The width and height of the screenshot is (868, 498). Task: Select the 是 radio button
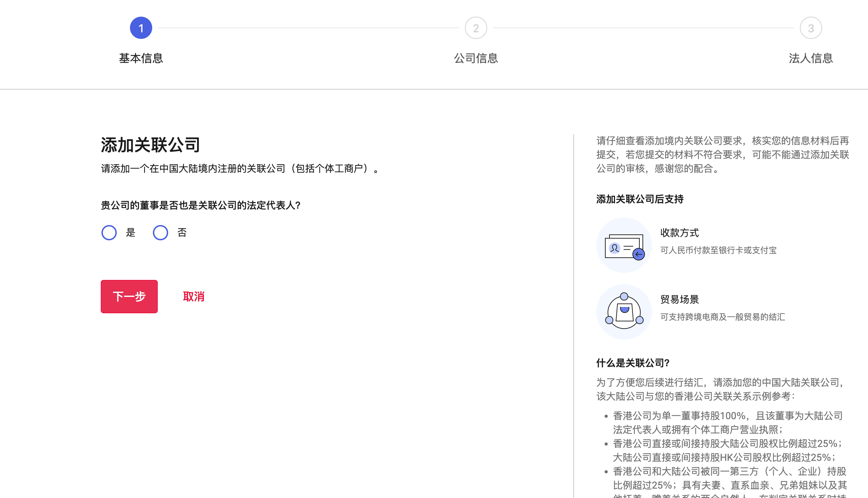point(109,233)
